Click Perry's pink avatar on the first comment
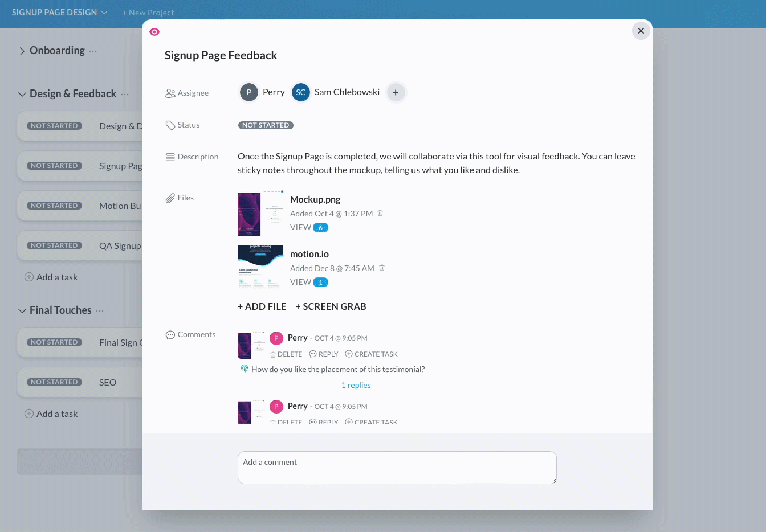This screenshot has width=766, height=532. [x=276, y=338]
